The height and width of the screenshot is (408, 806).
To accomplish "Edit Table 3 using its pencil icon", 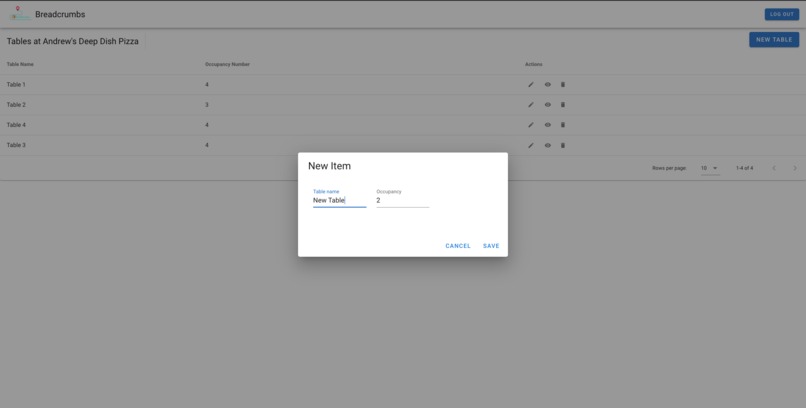I will pos(531,145).
